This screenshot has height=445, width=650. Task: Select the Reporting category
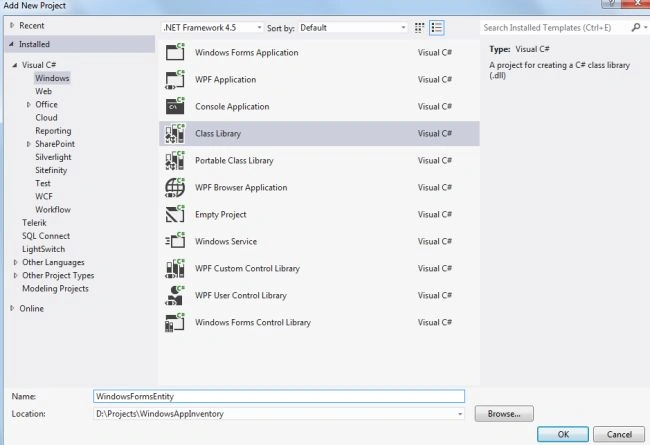[x=53, y=131]
